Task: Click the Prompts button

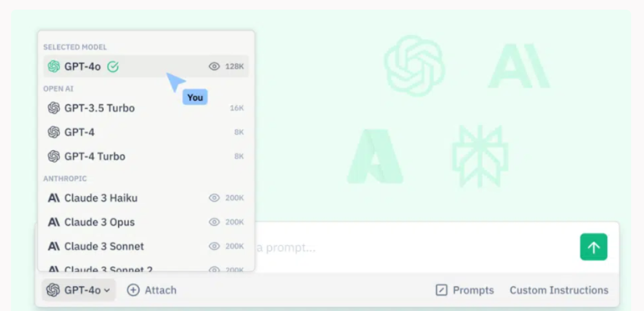Action: coord(465,290)
